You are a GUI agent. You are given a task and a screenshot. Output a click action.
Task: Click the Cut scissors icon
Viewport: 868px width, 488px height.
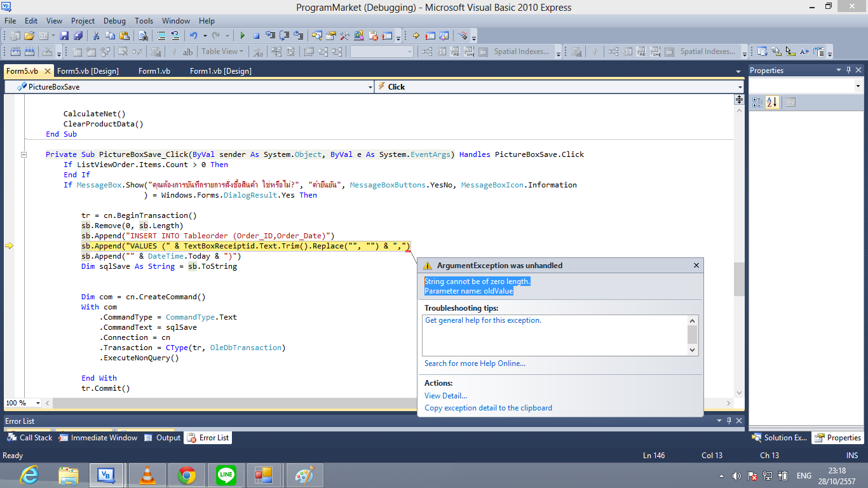tap(96, 36)
